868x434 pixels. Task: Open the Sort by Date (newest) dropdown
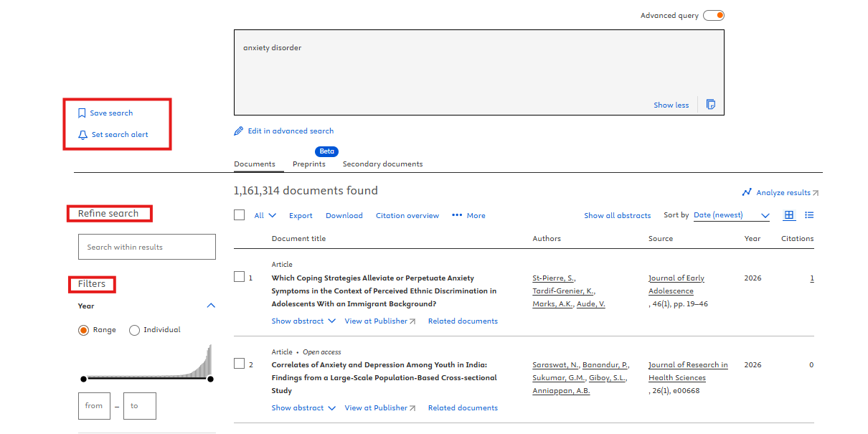click(731, 215)
